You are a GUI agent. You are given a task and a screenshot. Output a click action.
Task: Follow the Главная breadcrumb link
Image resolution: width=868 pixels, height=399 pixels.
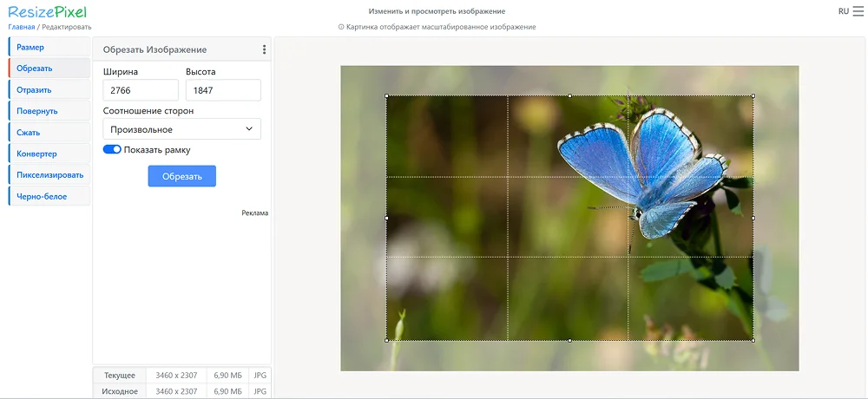pos(22,27)
